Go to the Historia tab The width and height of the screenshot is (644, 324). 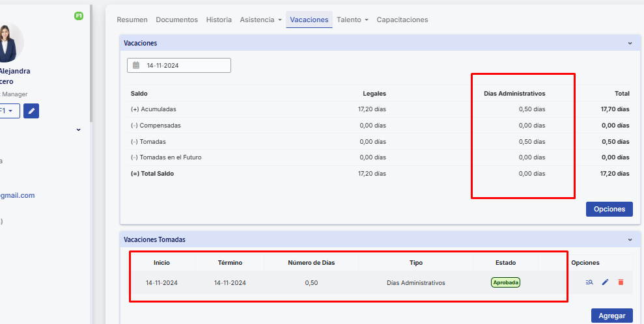point(219,20)
